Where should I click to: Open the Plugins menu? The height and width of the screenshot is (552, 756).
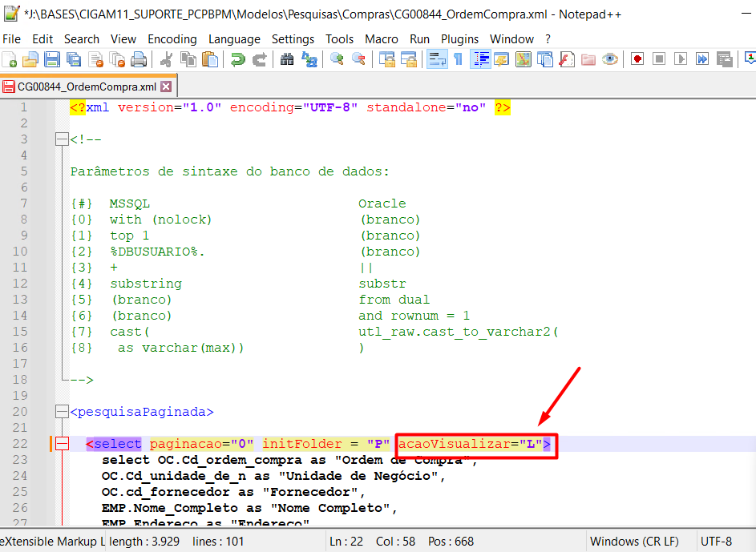pyautogui.click(x=459, y=39)
